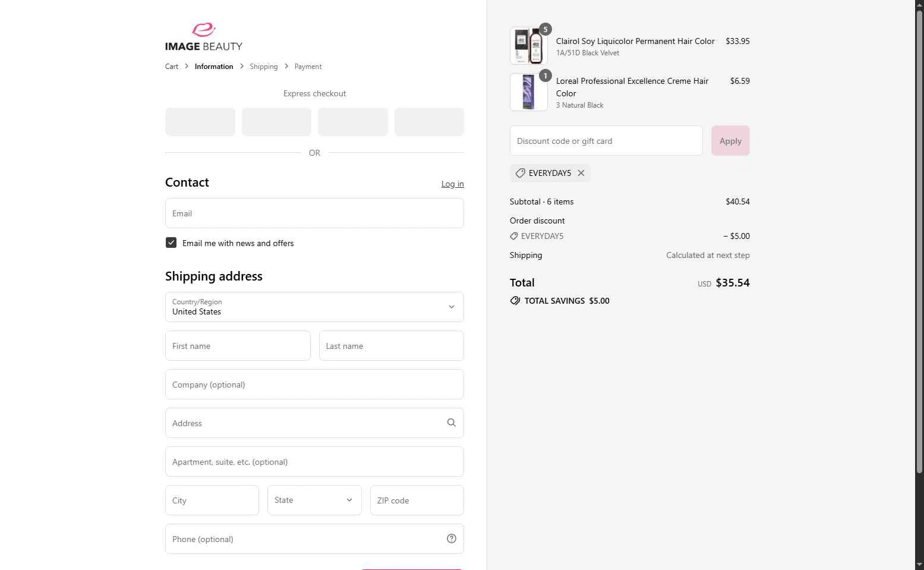Click the scrollbar up arrow

click(x=919, y=5)
